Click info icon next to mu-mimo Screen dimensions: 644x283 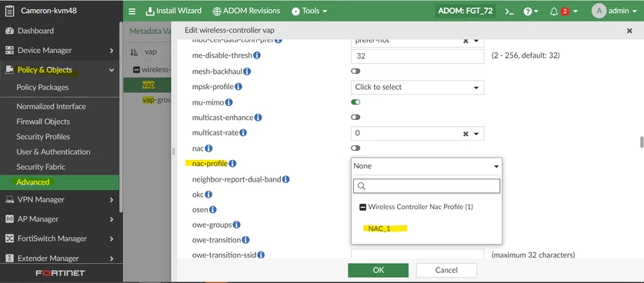(x=229, y=102)
